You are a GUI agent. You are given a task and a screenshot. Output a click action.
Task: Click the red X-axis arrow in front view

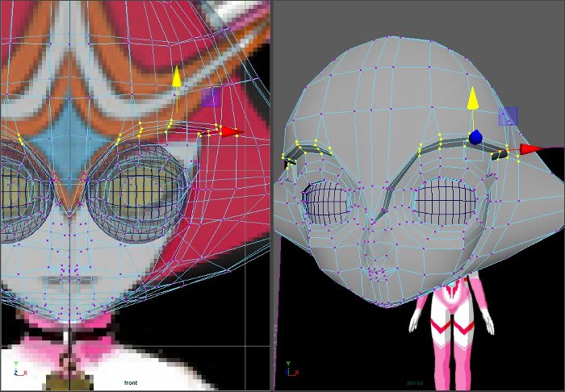pyautogui.click(x=232, y=132)
